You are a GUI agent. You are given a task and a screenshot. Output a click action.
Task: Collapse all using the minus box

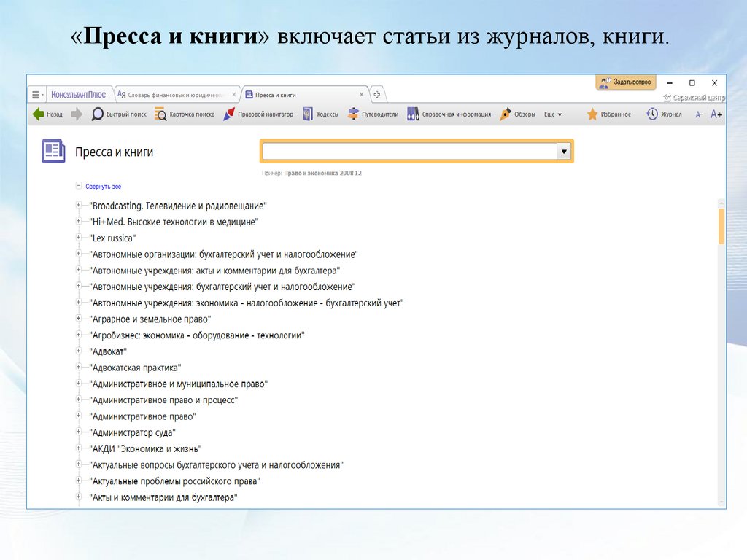pyautogui.click(x=79, y=186)
